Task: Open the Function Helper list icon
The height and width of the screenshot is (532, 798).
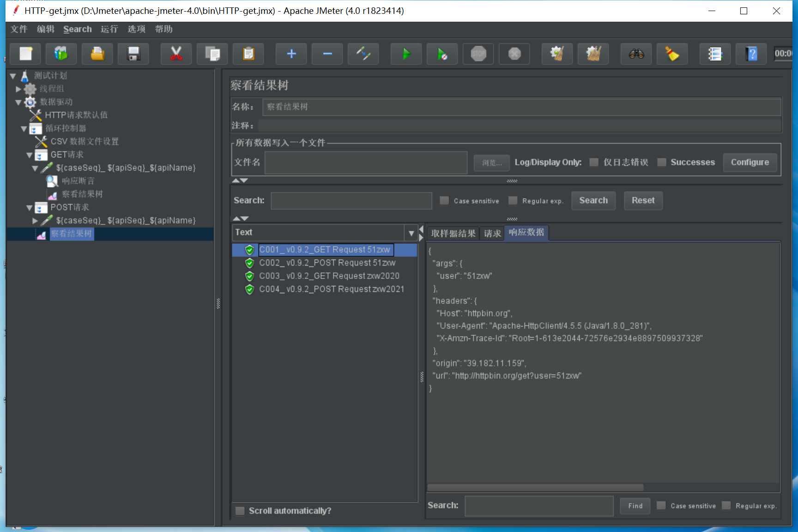Action: click(x=715, y=54)
